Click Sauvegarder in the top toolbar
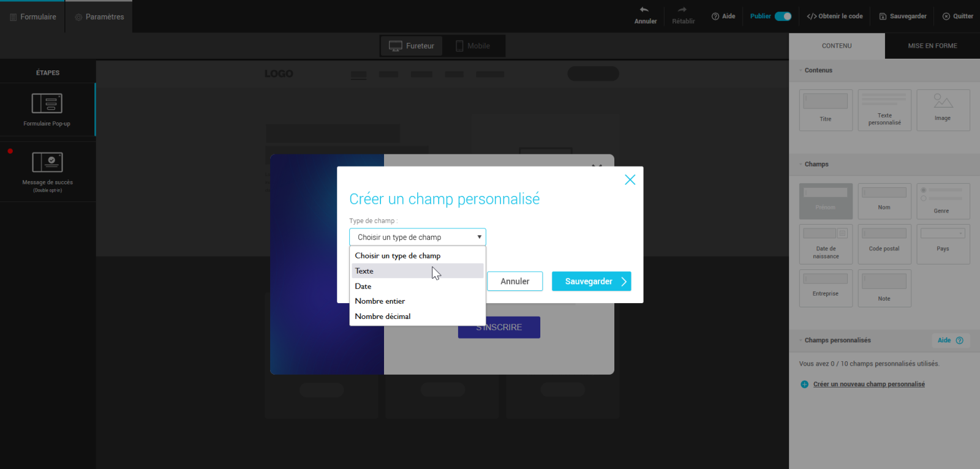980x469 pixels. point(903,17)
